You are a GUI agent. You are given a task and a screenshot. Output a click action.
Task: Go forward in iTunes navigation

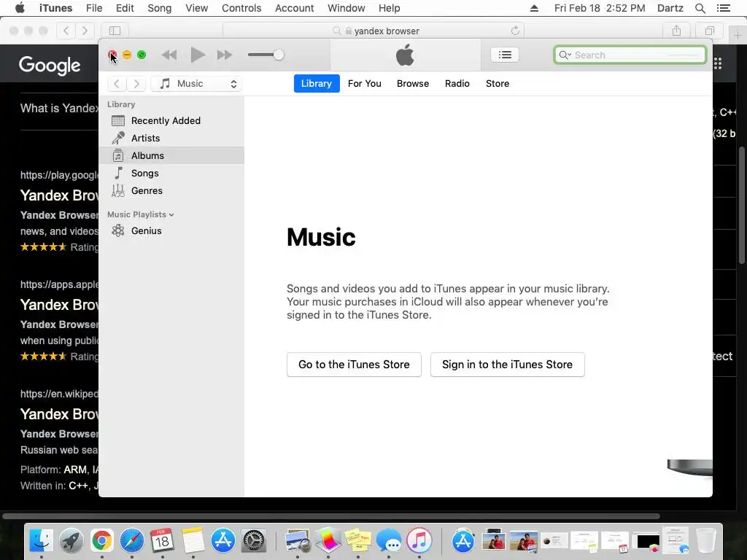pyautogui.click(x=136, y=84)
